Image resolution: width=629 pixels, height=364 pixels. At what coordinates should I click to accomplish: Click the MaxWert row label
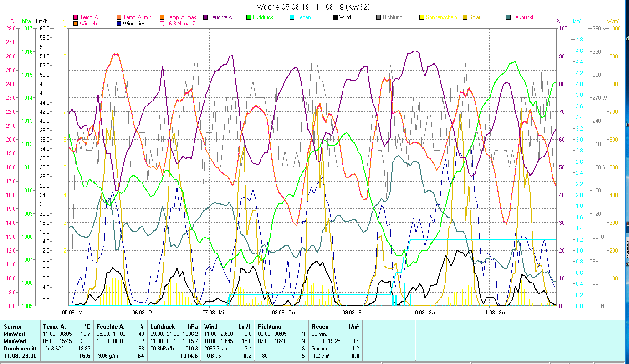(14, 341)
